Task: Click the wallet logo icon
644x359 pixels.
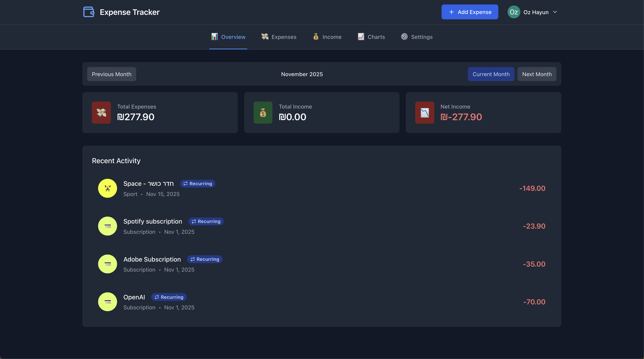Action: click(x=88, y=12)
